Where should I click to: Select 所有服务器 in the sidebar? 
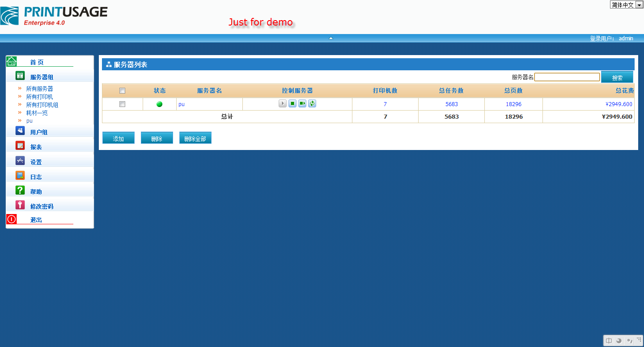click(x=39, y=89)
